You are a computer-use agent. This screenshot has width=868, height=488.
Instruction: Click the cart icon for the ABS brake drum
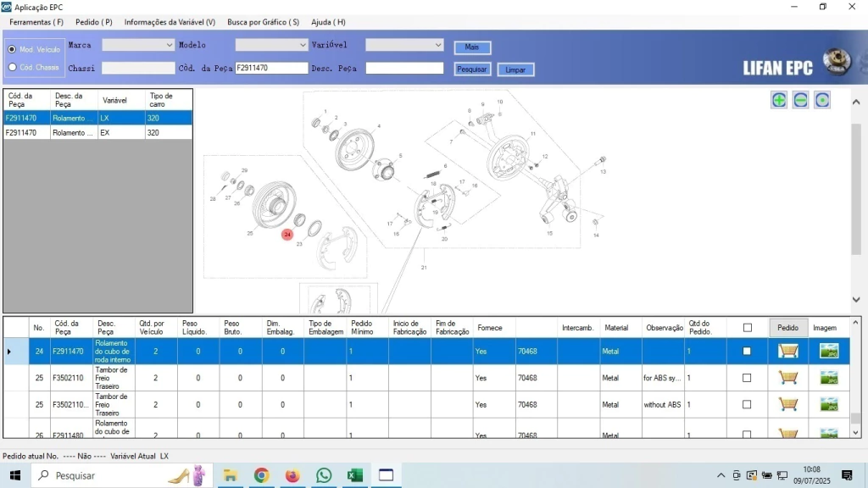point(787,378)
